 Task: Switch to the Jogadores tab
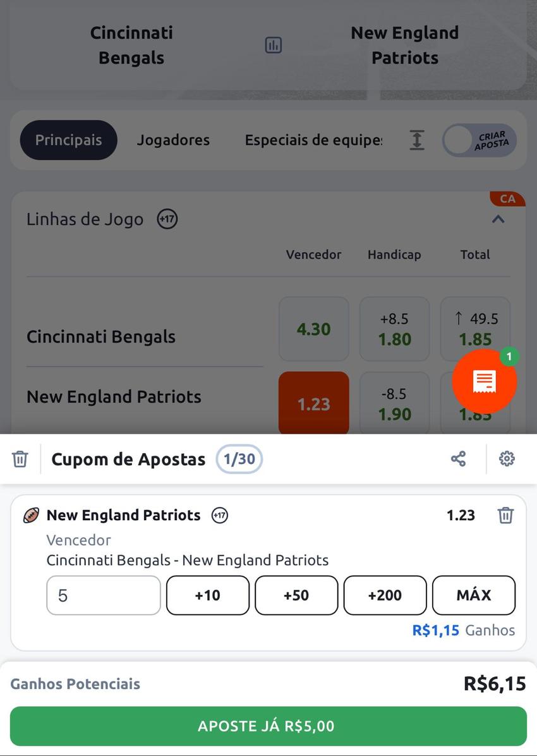(173, 140)
